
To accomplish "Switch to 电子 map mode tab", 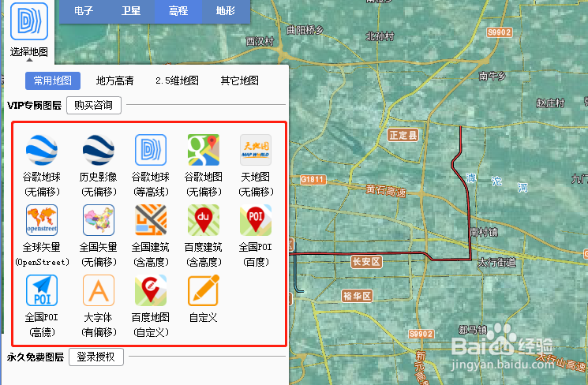I will 83,11.
